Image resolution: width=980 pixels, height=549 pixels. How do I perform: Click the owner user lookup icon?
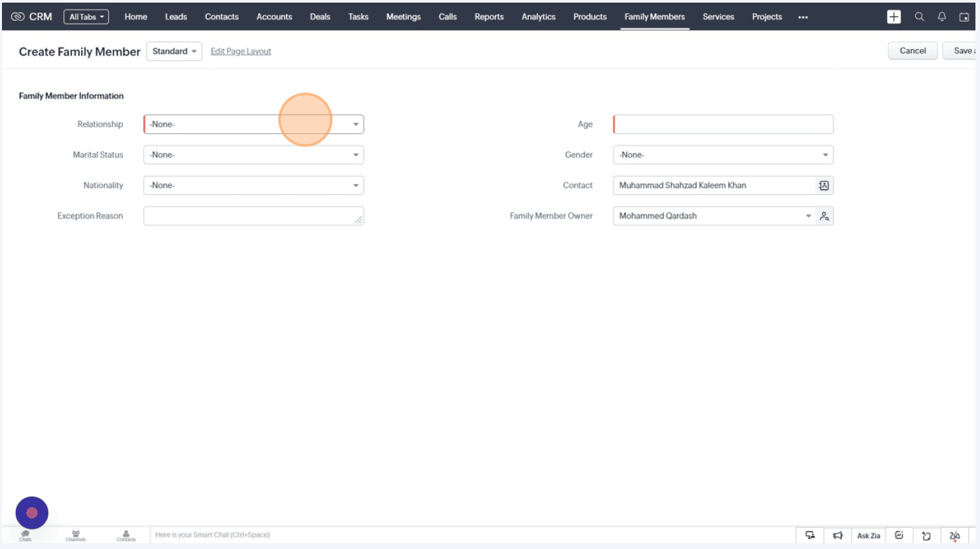[824, 216]
